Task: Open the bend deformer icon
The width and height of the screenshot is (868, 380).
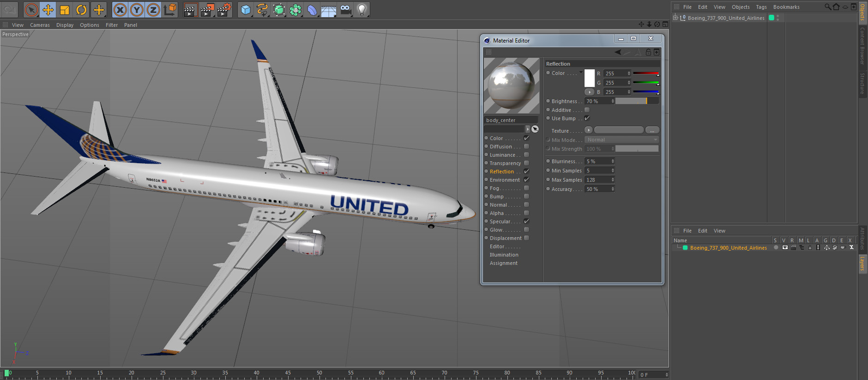Action: (312, 10)
